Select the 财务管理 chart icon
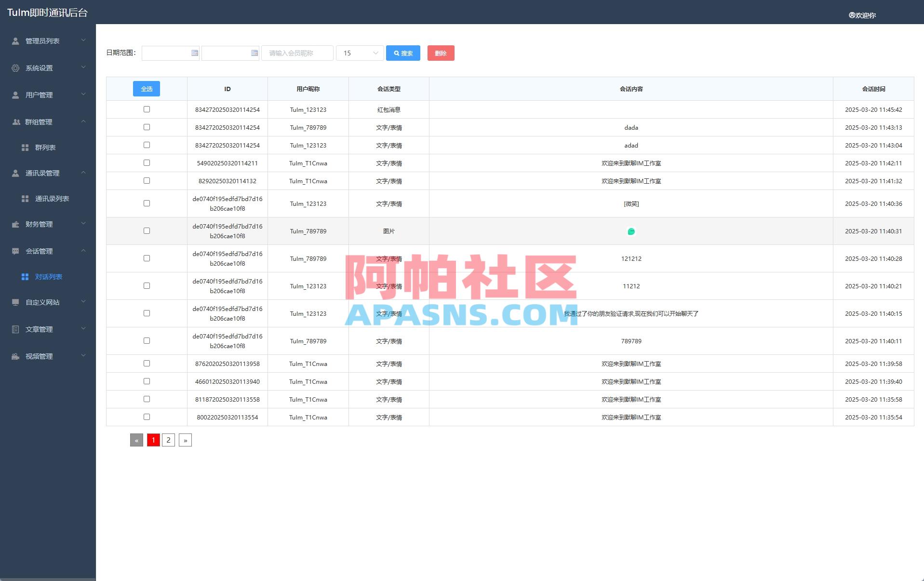Image resolution: width=924 pixels, height=581 pixels. [x=14, y=224]
